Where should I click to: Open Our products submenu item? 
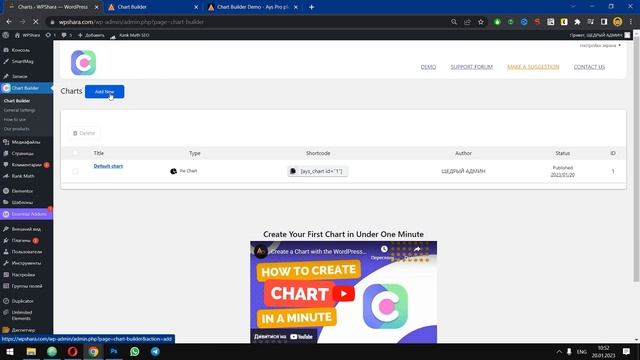point(16,129)
